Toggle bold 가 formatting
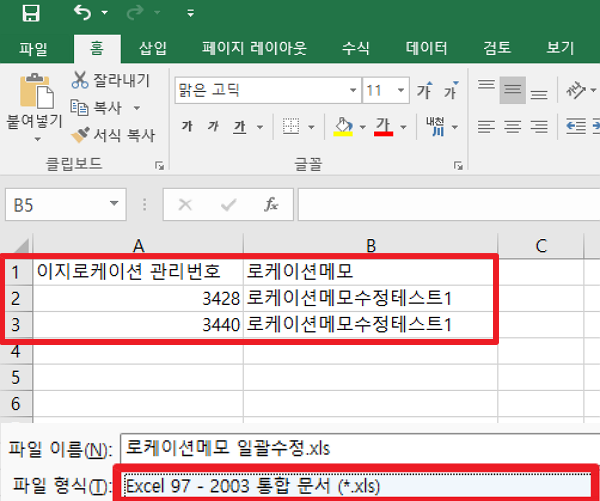The width and height of the screenshot is (600, 501). 187,126
